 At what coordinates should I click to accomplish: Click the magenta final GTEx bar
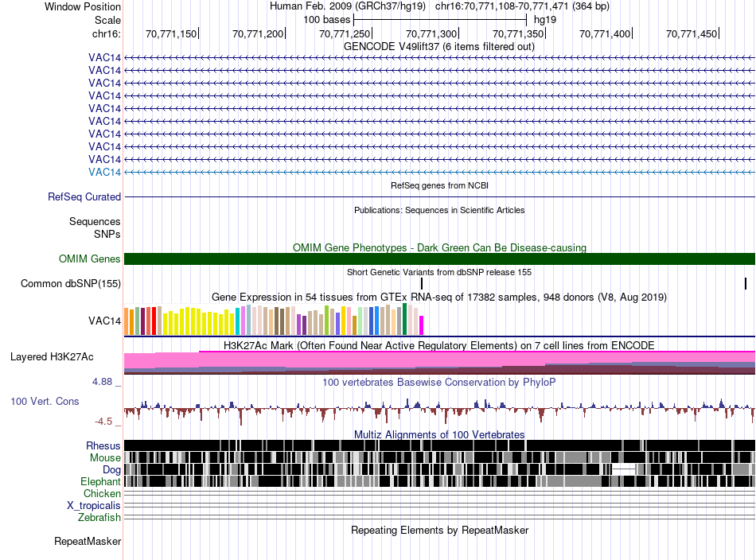pyautogui.click(x=422, y=325)
